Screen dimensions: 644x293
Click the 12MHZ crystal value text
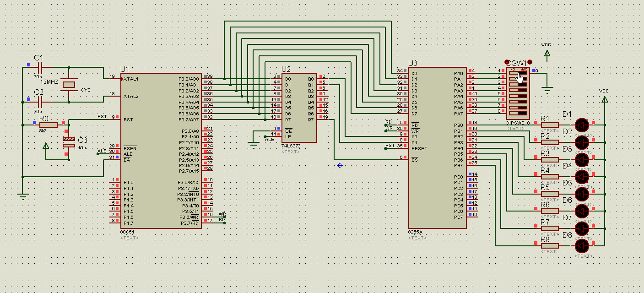(x=50, y=81)
